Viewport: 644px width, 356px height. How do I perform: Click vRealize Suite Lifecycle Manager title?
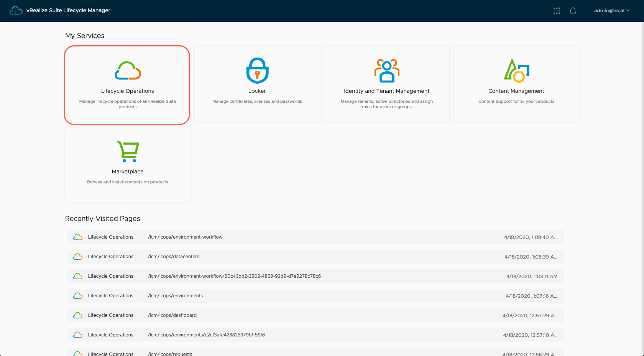(68, 10)
